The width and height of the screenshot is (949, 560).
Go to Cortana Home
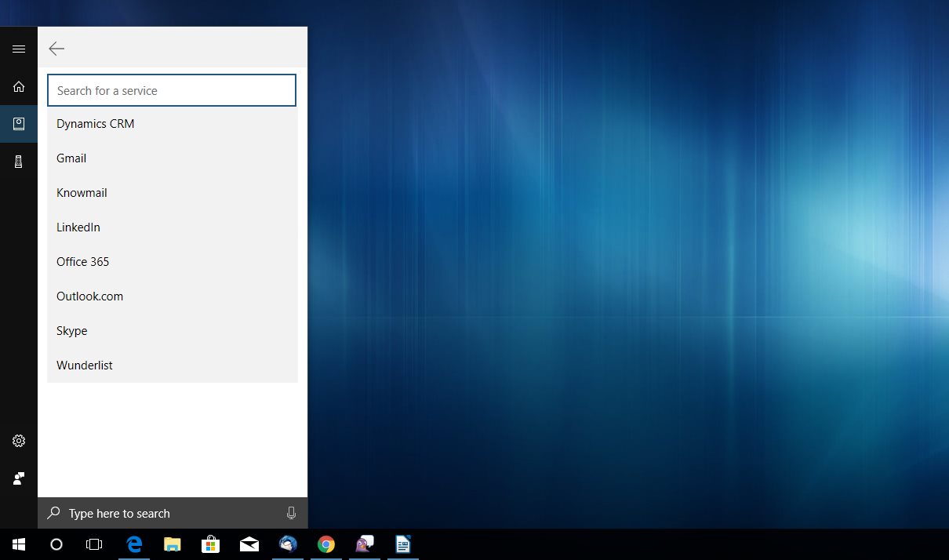click(18, 86)
